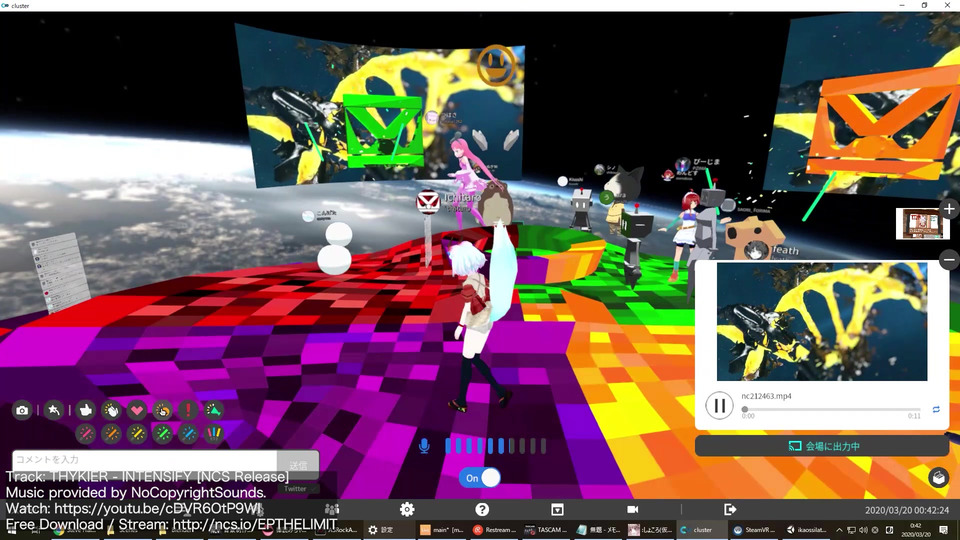Viewport: 960px width, 540px height.
Task: Click the nc212463.mp4 file name
Action: 766,396
